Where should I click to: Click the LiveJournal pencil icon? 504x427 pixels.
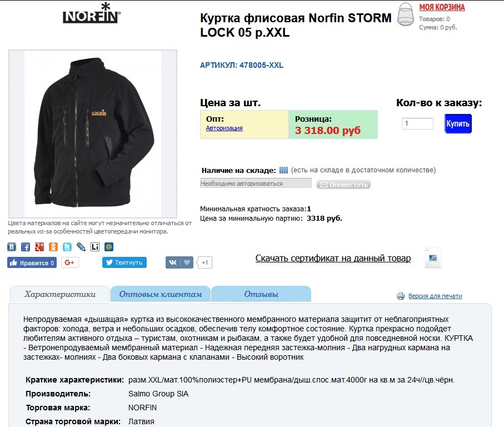point(81,247)
